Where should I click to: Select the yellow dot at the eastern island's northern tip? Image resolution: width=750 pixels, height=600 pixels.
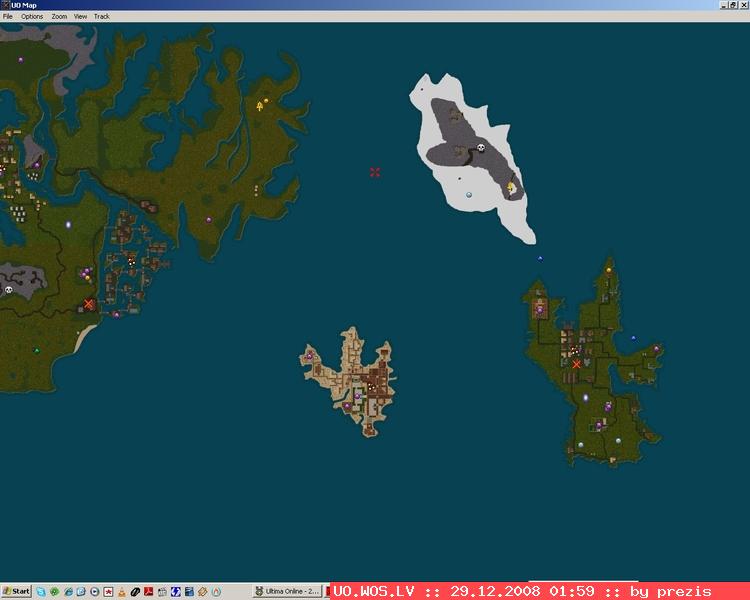(x=609, y=270)
